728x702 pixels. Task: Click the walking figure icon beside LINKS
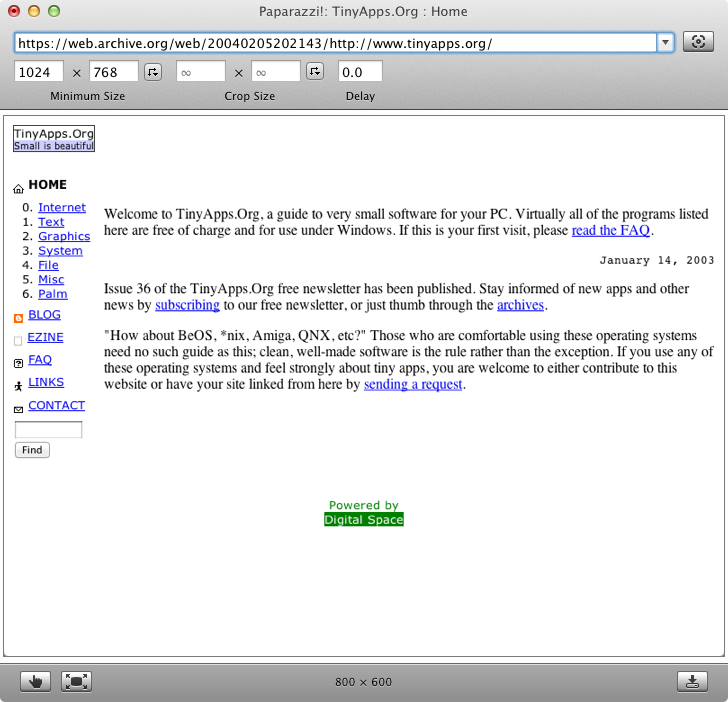pyautogui.click(x=18, y=385)
